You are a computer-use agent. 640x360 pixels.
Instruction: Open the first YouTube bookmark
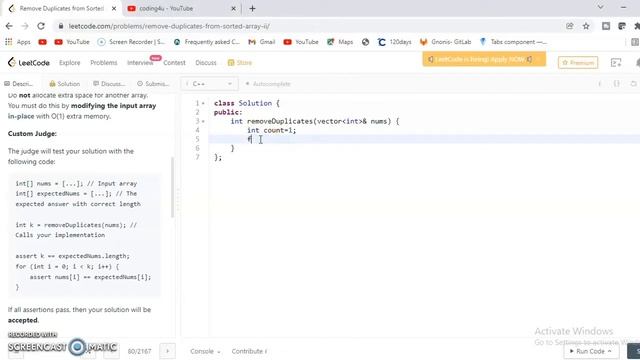[x=42, y=42]
